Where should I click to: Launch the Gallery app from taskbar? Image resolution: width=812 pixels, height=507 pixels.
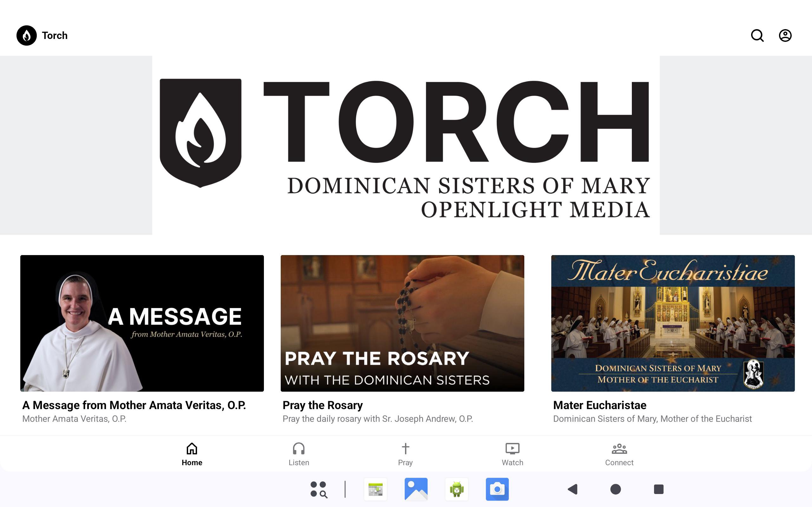coord(416,489)
